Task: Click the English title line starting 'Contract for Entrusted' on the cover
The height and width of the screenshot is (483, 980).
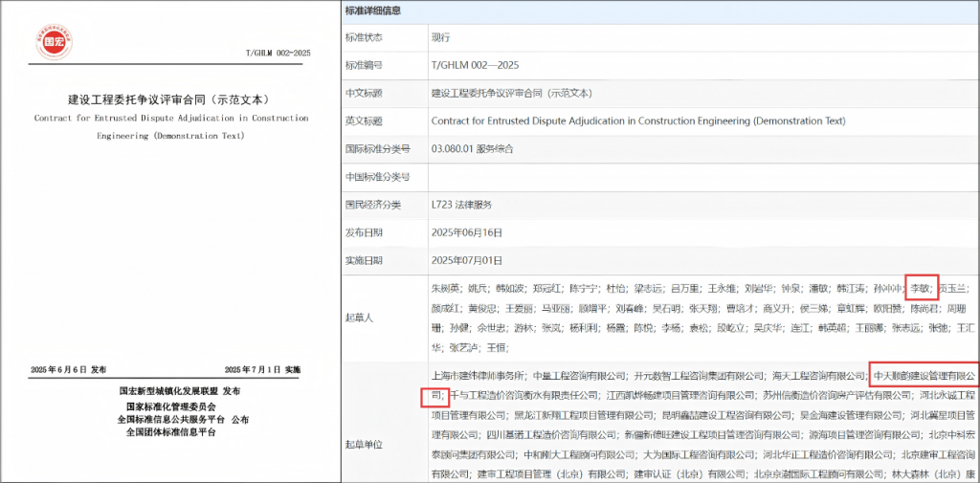Action: click(171, 118)
